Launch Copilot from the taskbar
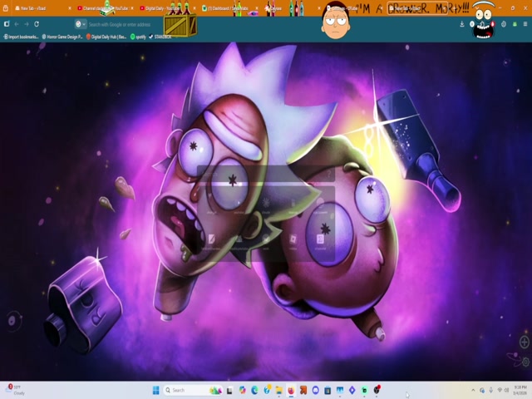532x399 pixels. (x=242, y=390)
